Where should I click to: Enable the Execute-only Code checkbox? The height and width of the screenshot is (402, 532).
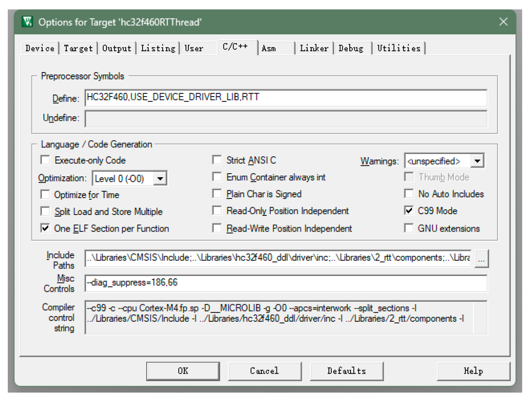click(x=45, y=160)
